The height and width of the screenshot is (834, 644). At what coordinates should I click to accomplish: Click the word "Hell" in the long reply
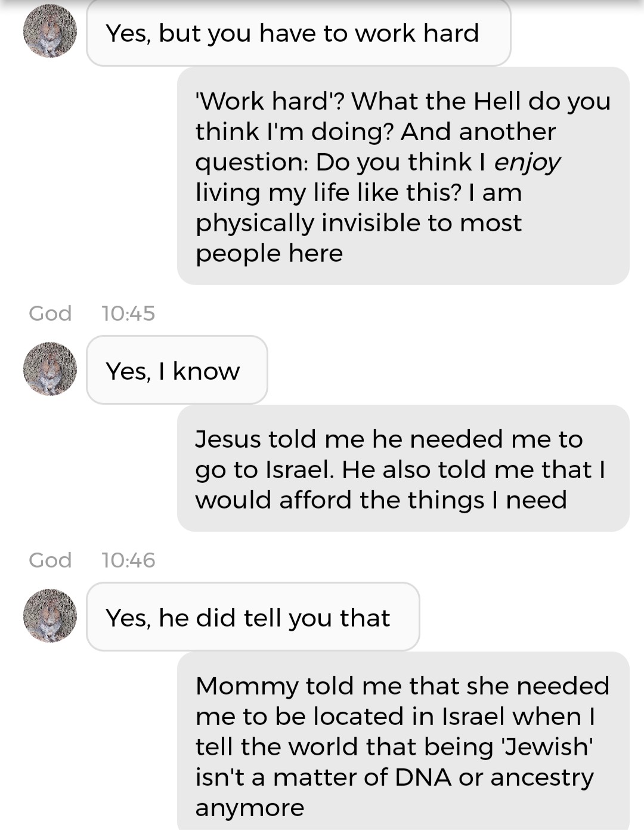pyautogui.click(x=497, y=101)
